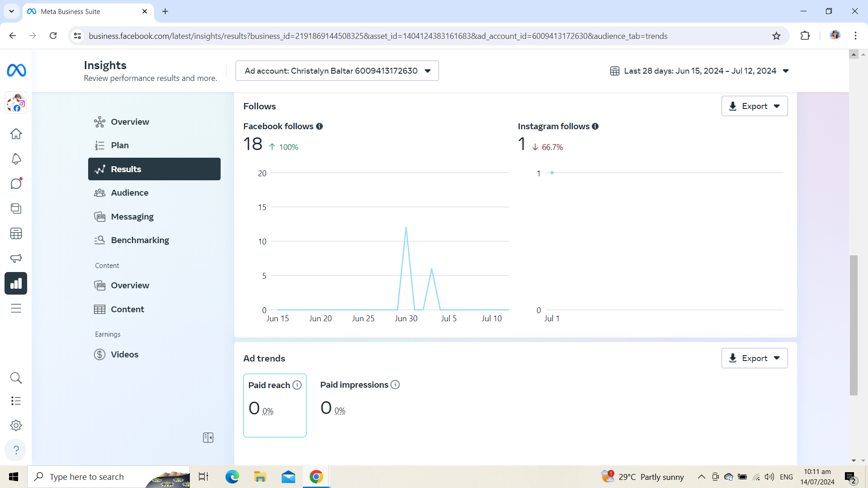Click Paid reach info icon

click(297, 385)
